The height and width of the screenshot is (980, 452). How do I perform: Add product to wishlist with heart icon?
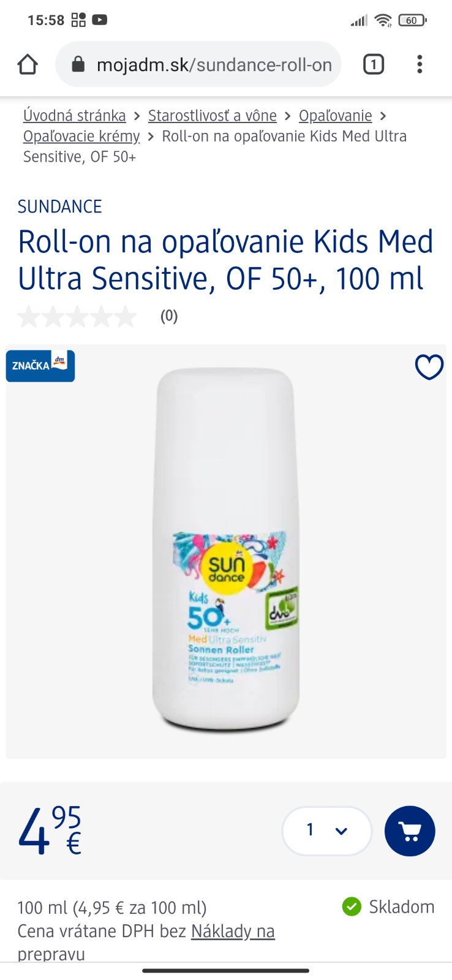coord(429,367)
